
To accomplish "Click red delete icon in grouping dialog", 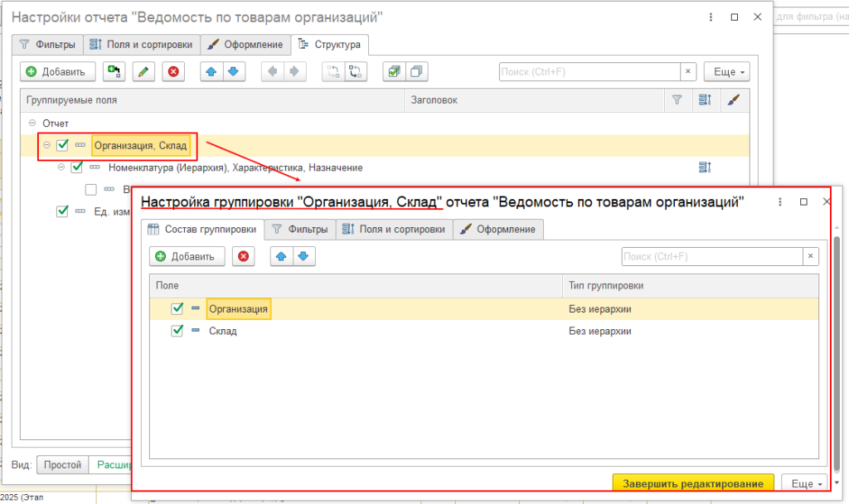I will pos(243,257).
